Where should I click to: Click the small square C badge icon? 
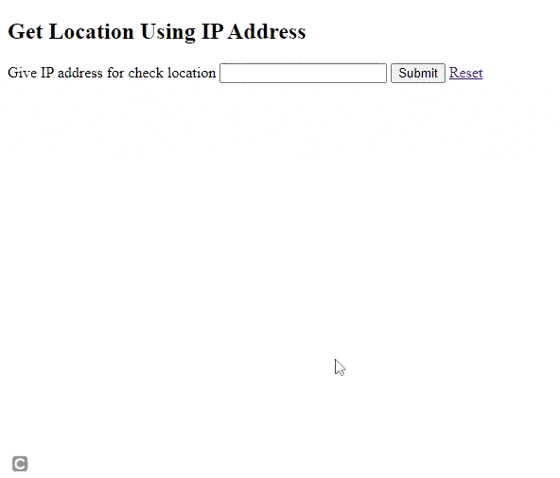[20, 464]
